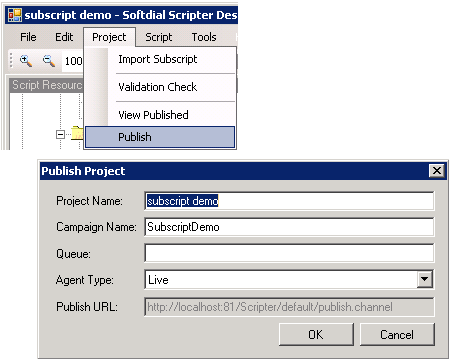450x360 pixels.
Task: Select the highlighted Publish menu item
Action: click(160, 137)
